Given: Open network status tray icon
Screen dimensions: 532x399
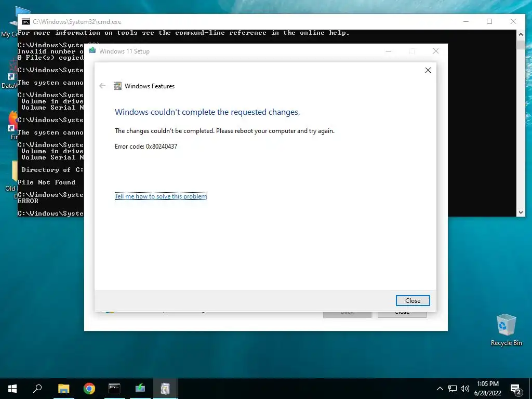Looking at the screenshot, I should pyautogui.click(x=453, y=389).
